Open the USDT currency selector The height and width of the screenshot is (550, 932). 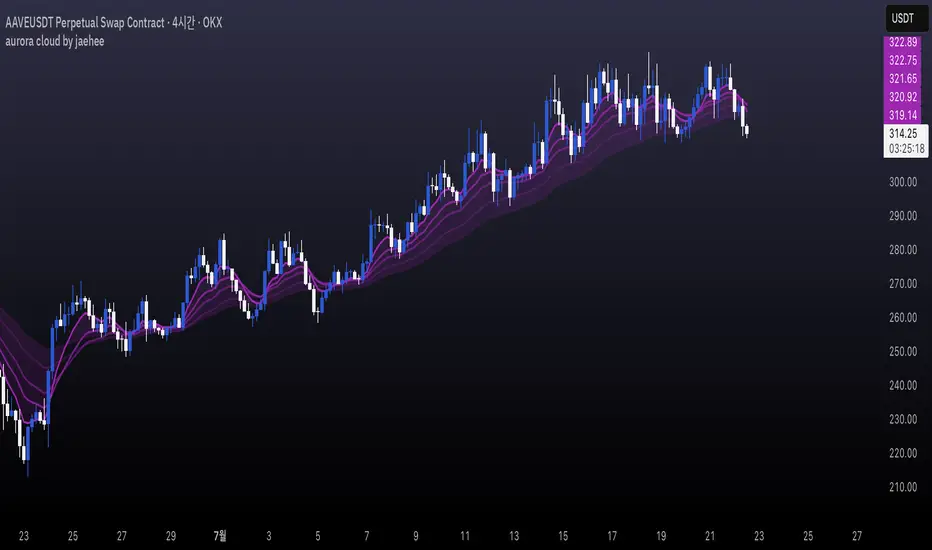pyautogui.click(x=906, y=18)
